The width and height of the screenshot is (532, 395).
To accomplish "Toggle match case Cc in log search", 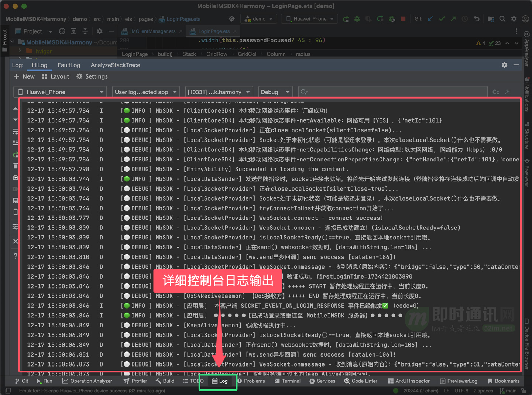I will [x=495, y=92].
